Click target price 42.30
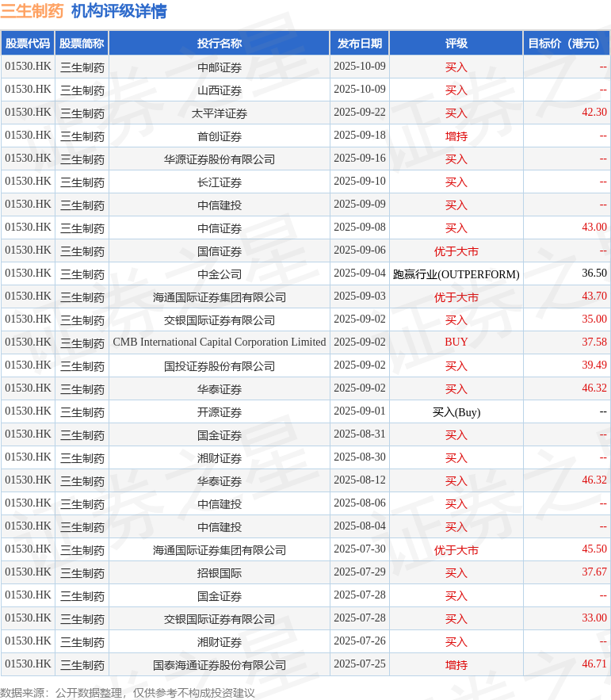The image size is (611, 700). (594, 112)
